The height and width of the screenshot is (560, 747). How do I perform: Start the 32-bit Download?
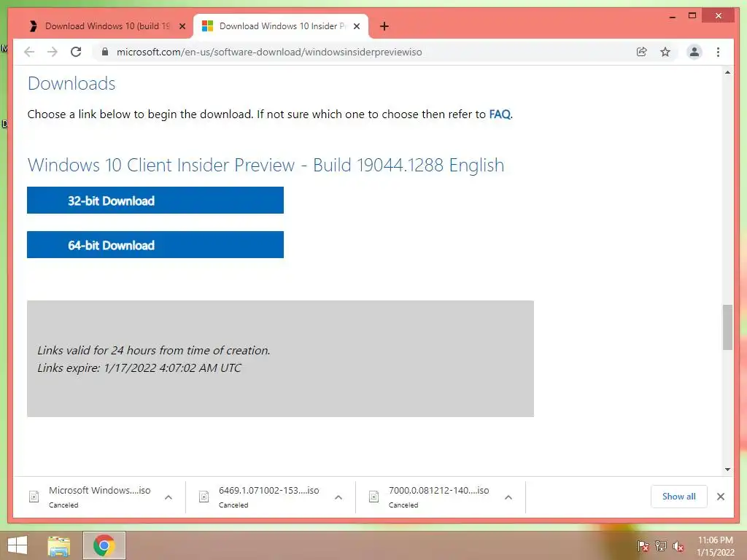click(155, 201)
